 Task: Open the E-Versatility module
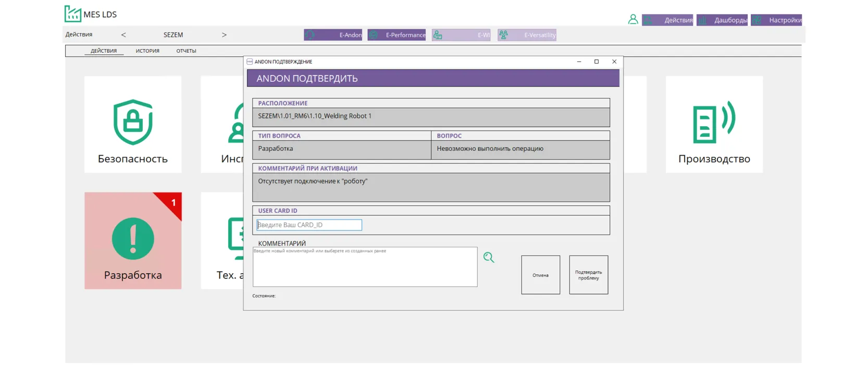pyautogui.click(x=527, y=35)
